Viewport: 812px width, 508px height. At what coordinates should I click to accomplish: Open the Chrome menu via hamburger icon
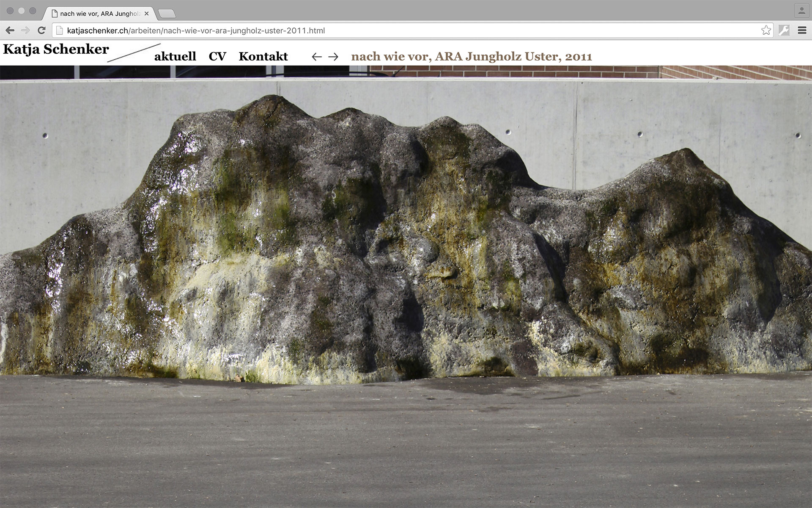(803, 30)
